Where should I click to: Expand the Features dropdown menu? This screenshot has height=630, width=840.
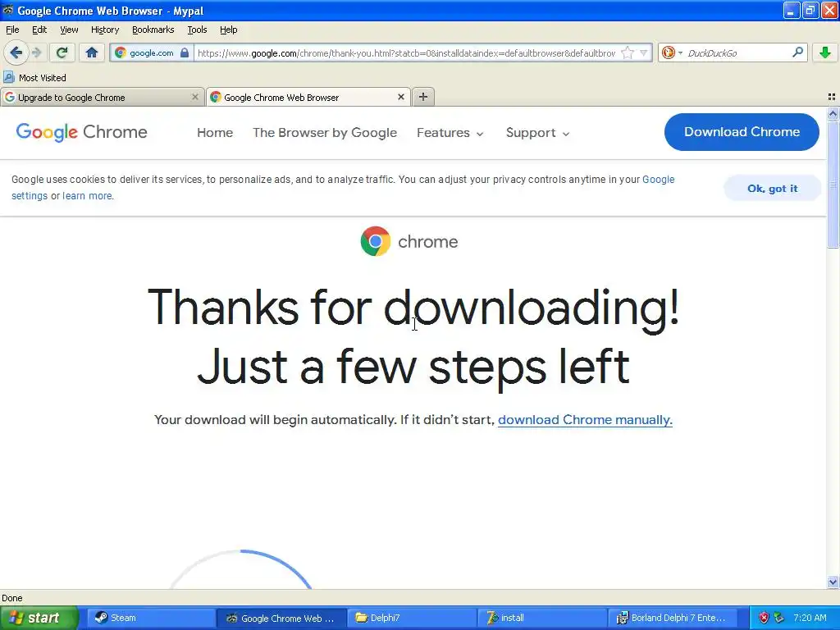point(450,133)
